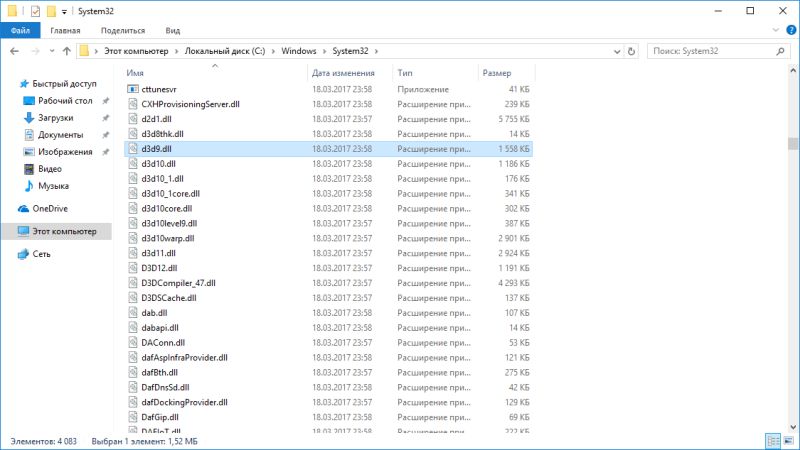800x450 pixels.
Task: Click the D3D12.dll file icon
Action: [x=133, y=268]
